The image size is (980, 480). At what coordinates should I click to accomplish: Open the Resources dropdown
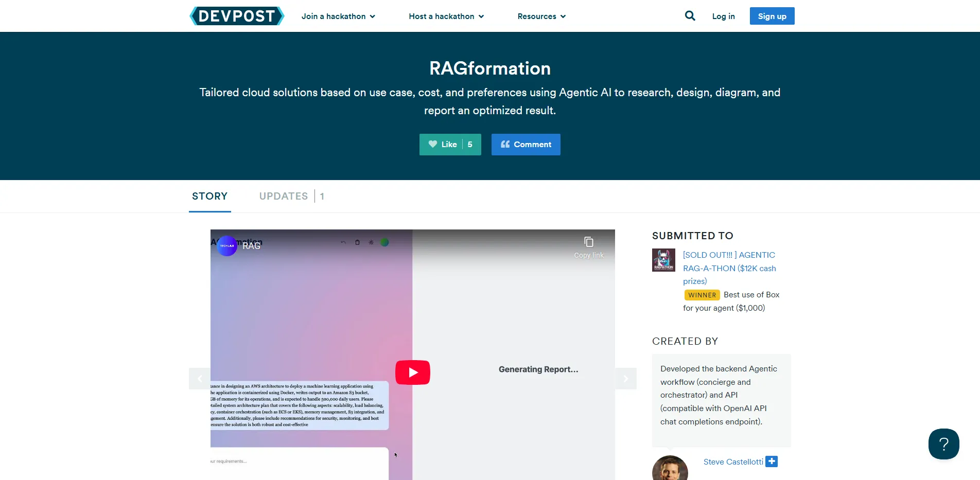pyautogui.click(x=541, y=16)
